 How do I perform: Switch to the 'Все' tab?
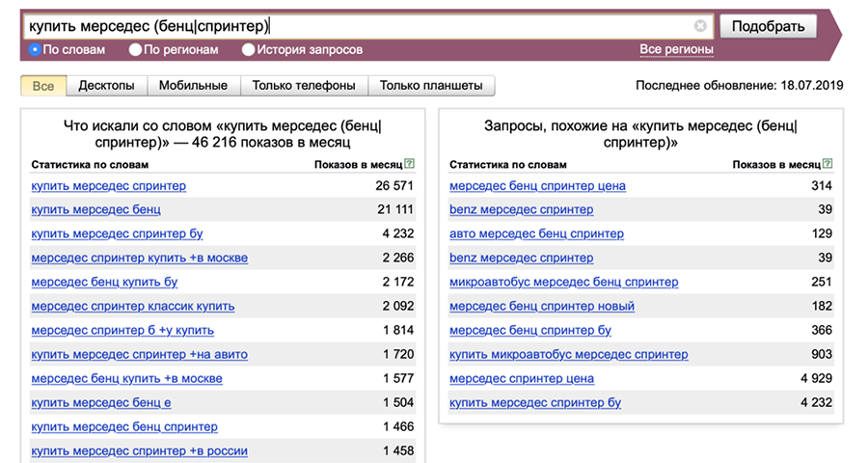43,86
